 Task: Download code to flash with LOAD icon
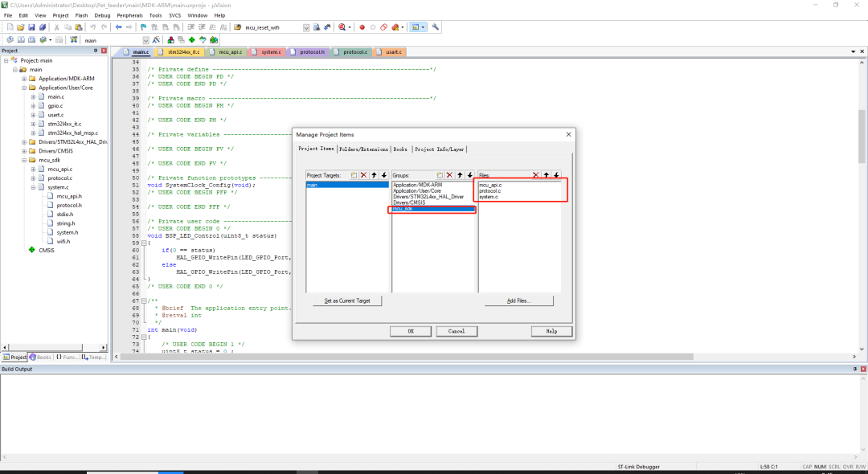(74, 40)
